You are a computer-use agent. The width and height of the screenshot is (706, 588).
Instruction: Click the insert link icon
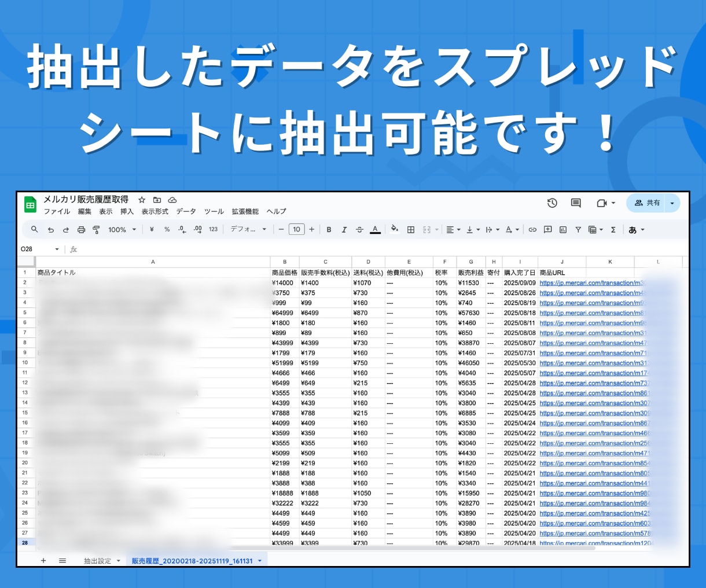532,230
